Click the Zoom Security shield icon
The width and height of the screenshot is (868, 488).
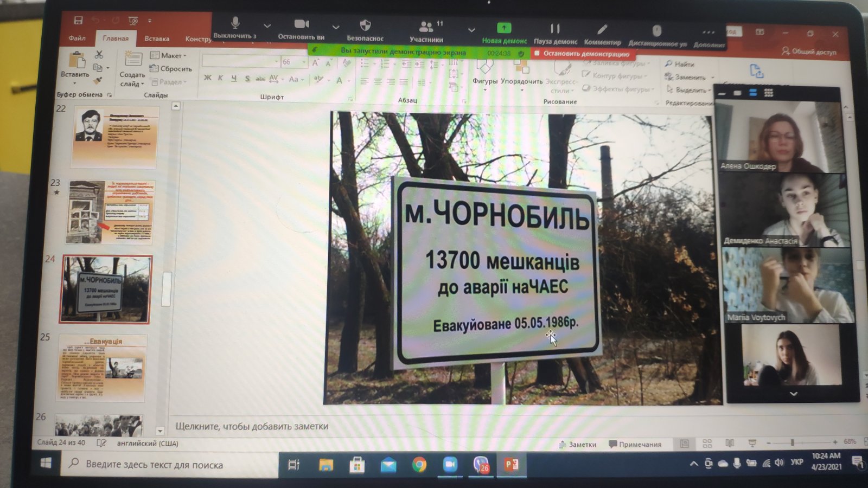tap(365, 25)
